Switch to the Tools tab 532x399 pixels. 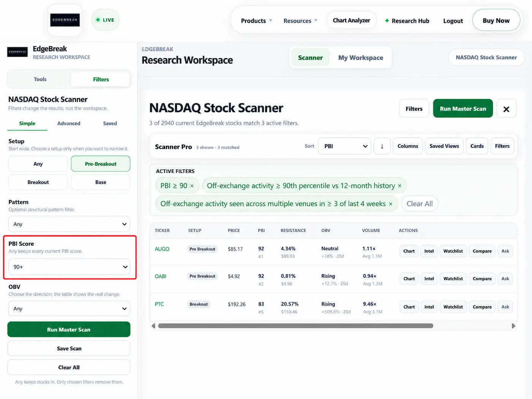pyautogui.click(x=40, y=79)
